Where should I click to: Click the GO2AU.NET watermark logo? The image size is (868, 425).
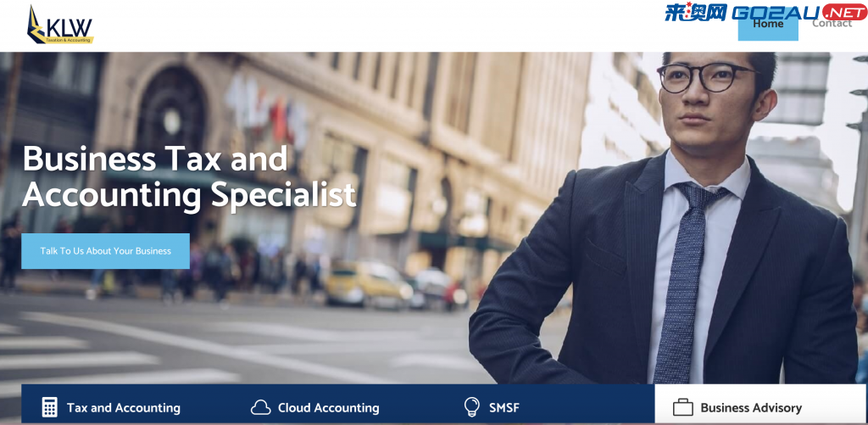tap(766, 12)
